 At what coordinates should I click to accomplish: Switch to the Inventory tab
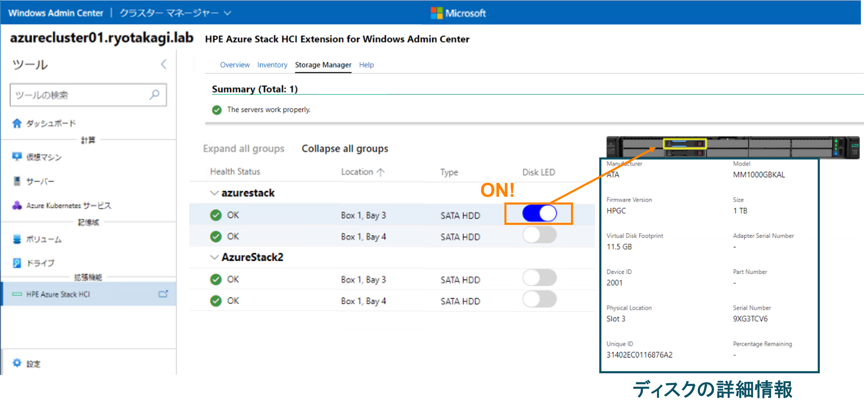click(x=272, y=65)
